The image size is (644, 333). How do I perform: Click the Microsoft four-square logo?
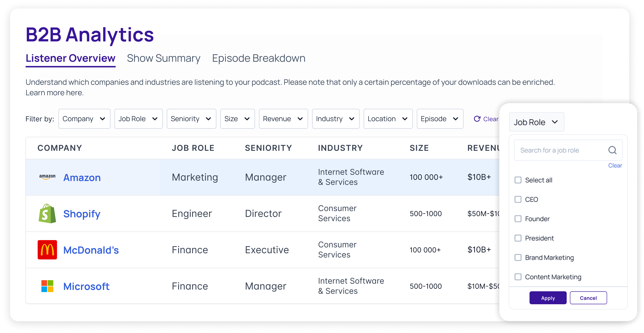(x=47, y=286)
